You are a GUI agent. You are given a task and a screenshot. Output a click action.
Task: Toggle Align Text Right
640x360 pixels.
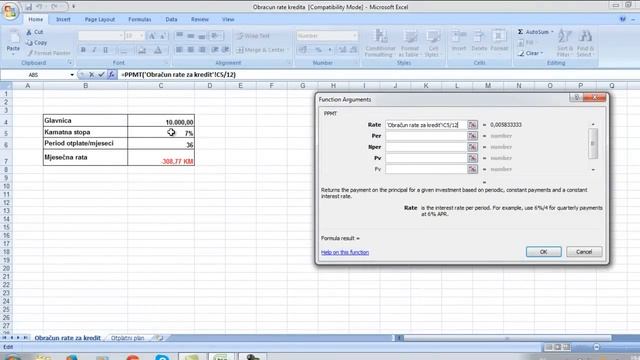point(202,50)
